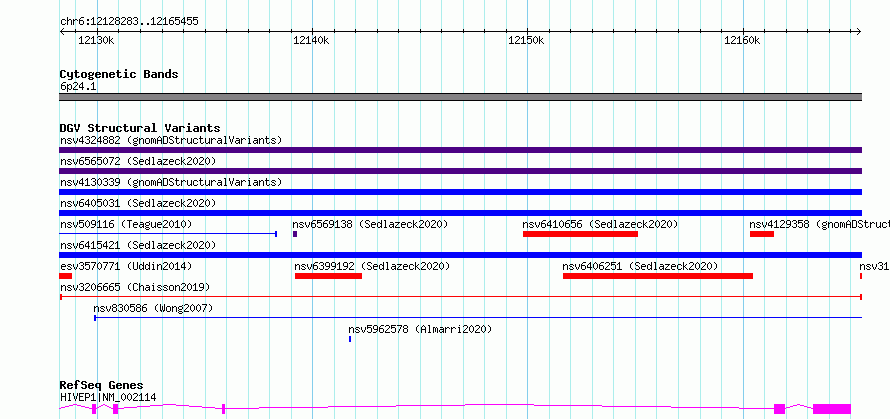Select the blue nsv6415421 variant bar
890x419 pixels.
(x=460, y=255)
